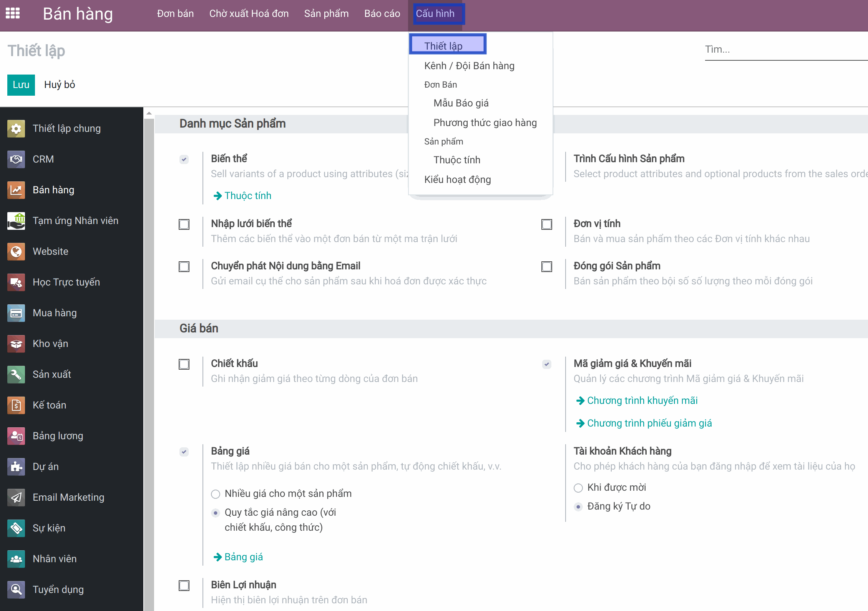The image size is (868, 611).
Task: Open the Sản phẩm top menu
Action: tap(326, 13)
